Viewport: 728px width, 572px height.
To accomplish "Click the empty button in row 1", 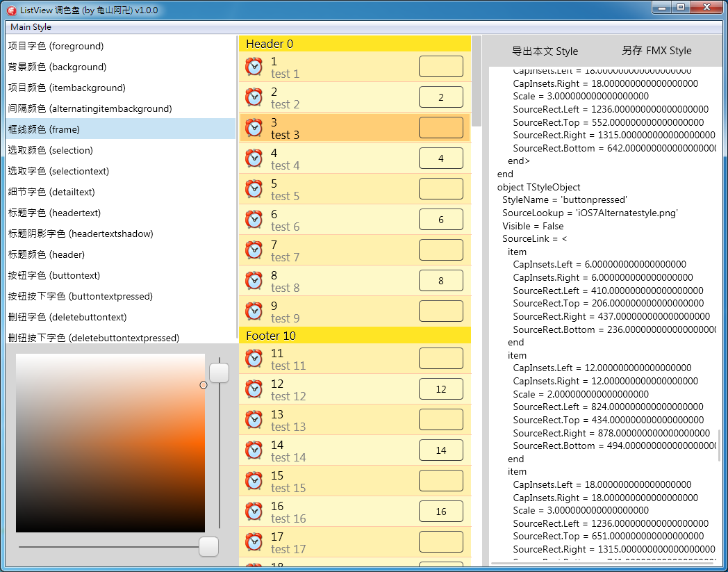I will (440, 67).
